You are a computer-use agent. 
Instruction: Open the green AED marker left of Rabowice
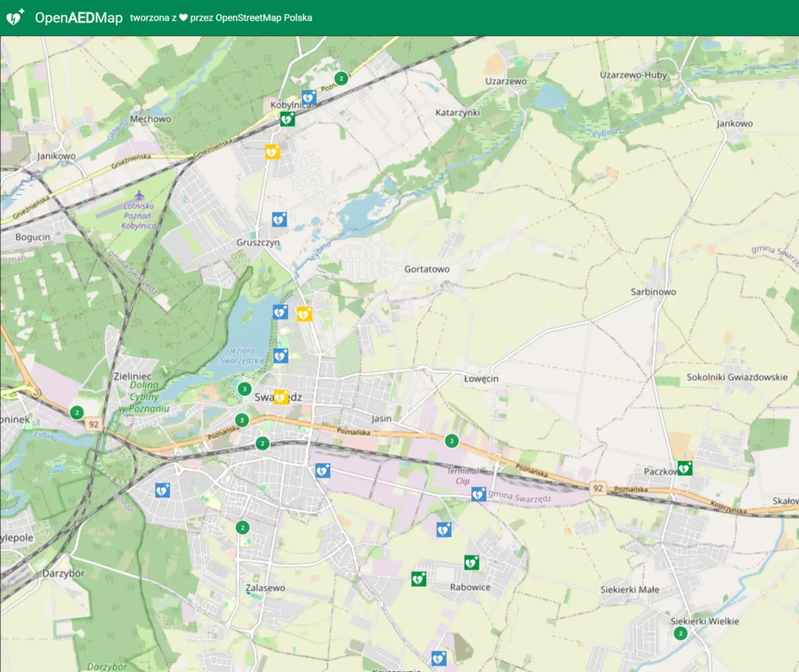point(419,578)
